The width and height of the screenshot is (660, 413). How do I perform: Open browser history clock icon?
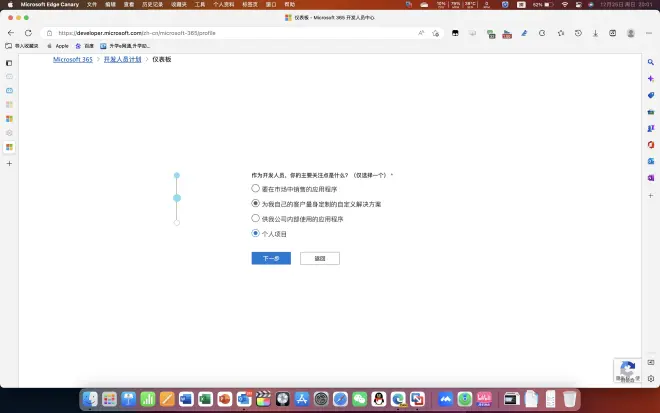click(x=578, y=33)
